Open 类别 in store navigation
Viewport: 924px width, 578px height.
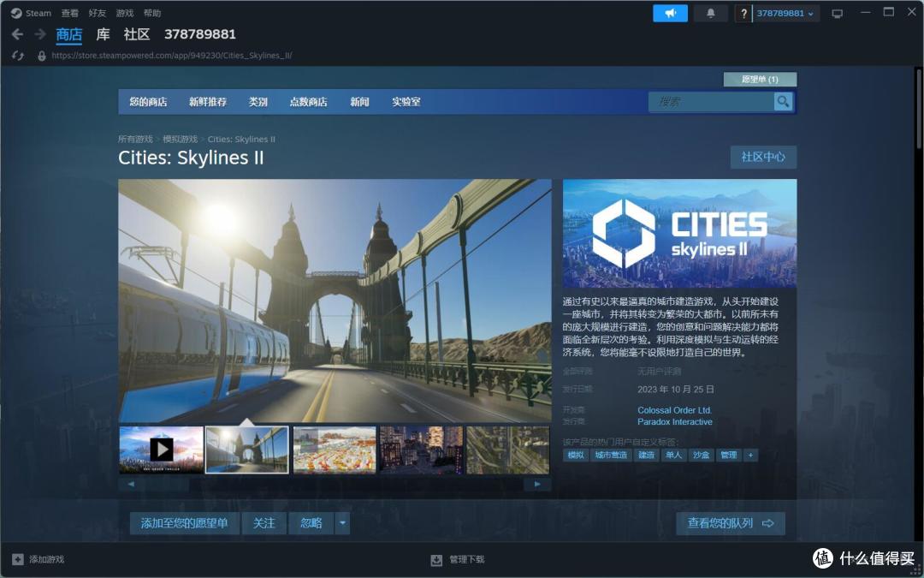pos(258,101)
